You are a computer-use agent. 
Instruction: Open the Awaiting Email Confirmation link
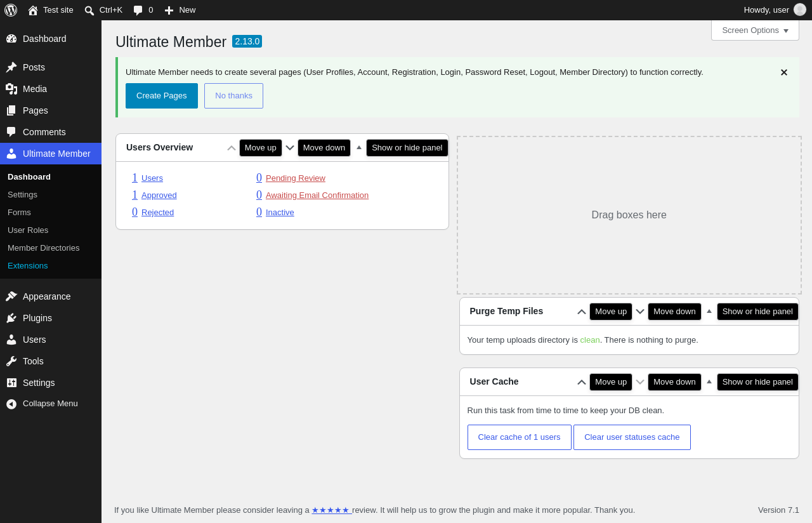[x=317, y=195]
